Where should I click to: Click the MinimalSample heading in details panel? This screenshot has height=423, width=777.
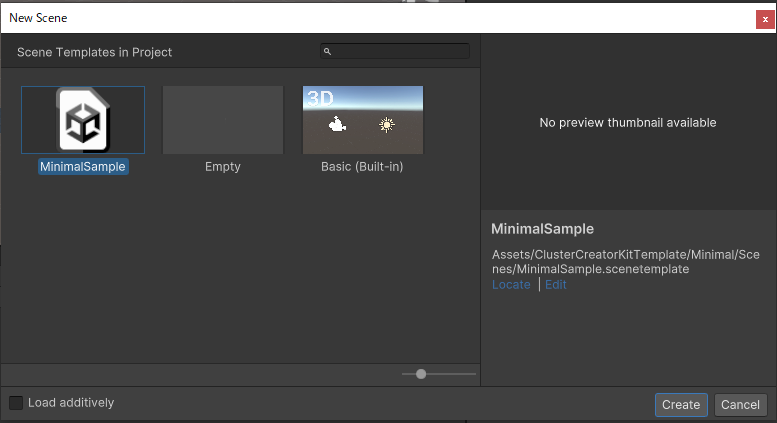[x=542, y=229]
